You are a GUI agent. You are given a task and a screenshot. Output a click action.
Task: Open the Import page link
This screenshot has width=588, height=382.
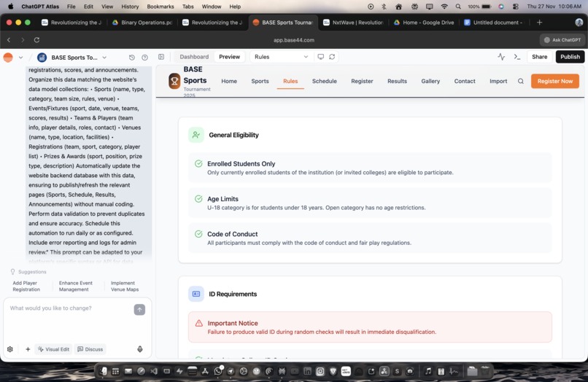point(498,81)
